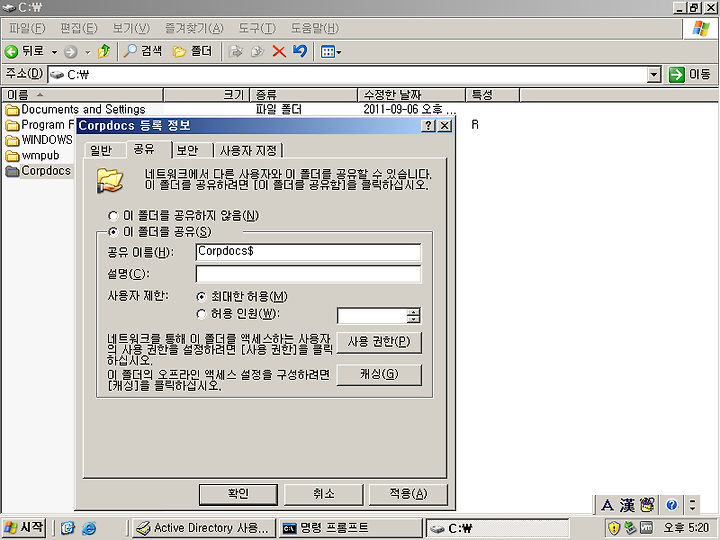720x540 pixels.
Task: Click the security shield tray icon
Action: point(614,529)
